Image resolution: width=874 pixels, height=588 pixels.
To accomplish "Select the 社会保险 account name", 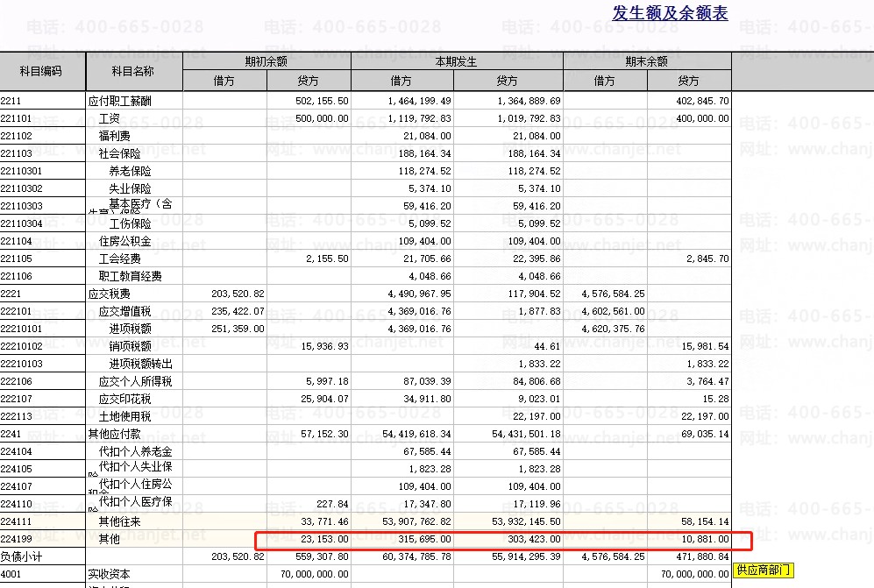I will (x=120, y=153).
